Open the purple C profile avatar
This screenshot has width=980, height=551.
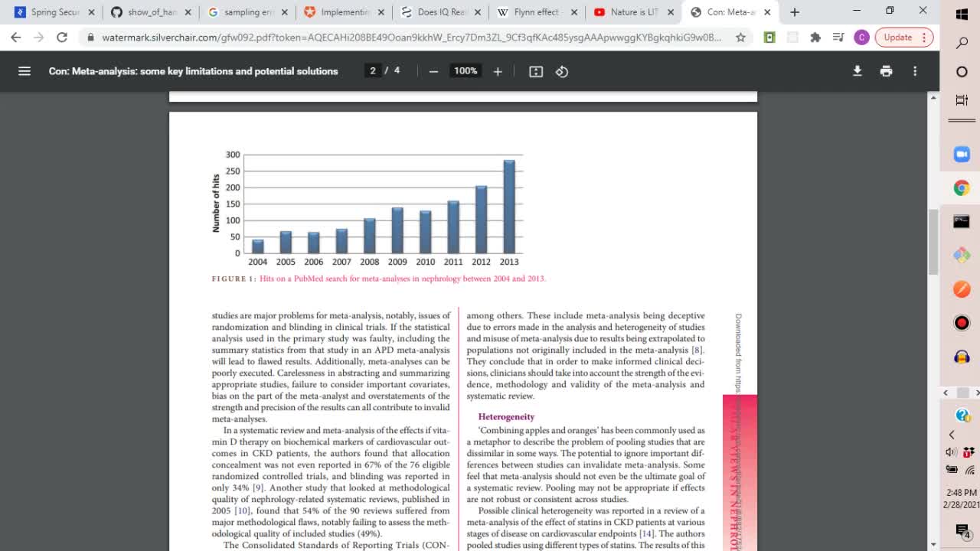click(861, 37)
